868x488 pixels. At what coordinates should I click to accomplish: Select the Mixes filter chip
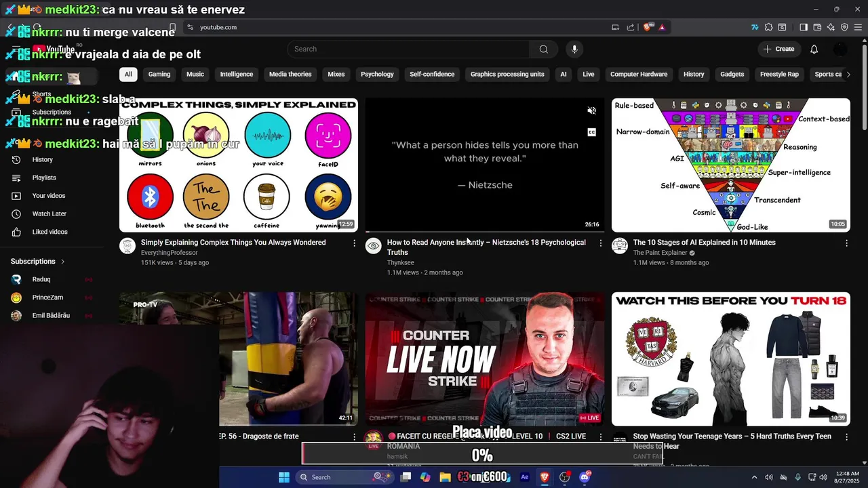(336, 75)
